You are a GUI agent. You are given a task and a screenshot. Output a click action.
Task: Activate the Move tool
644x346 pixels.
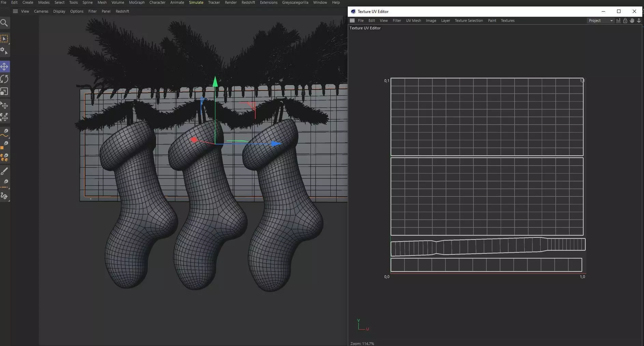4,67
